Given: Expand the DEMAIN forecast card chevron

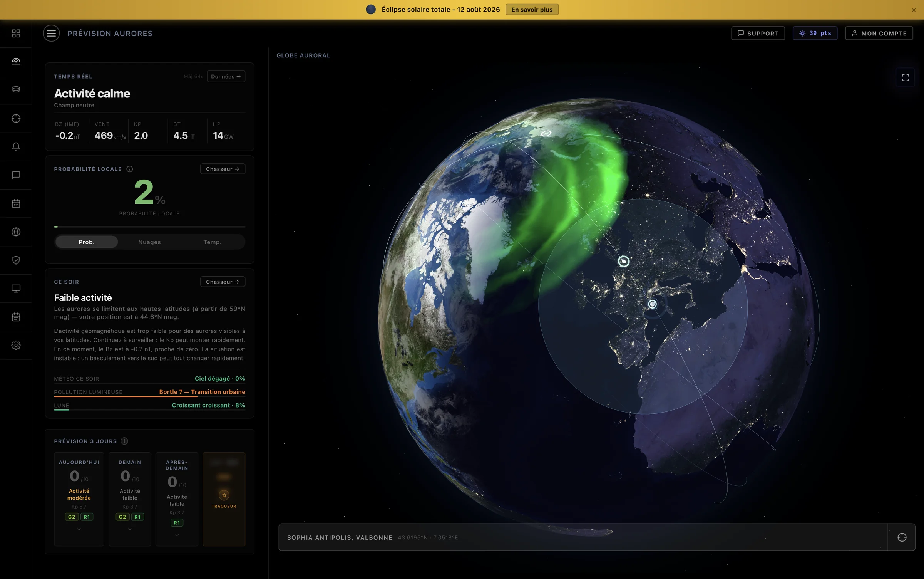Looking at the screenshot, I should [x=130, y=529].
